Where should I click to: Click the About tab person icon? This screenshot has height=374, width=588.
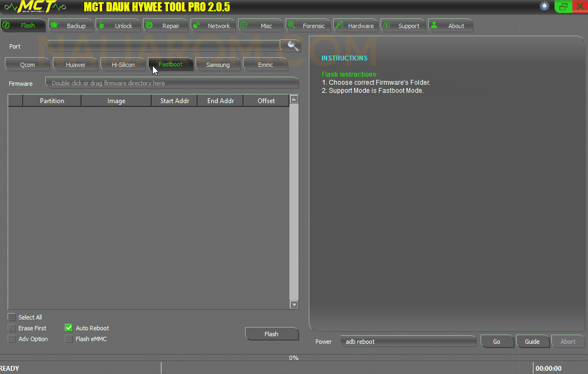[x=434, y=25]
